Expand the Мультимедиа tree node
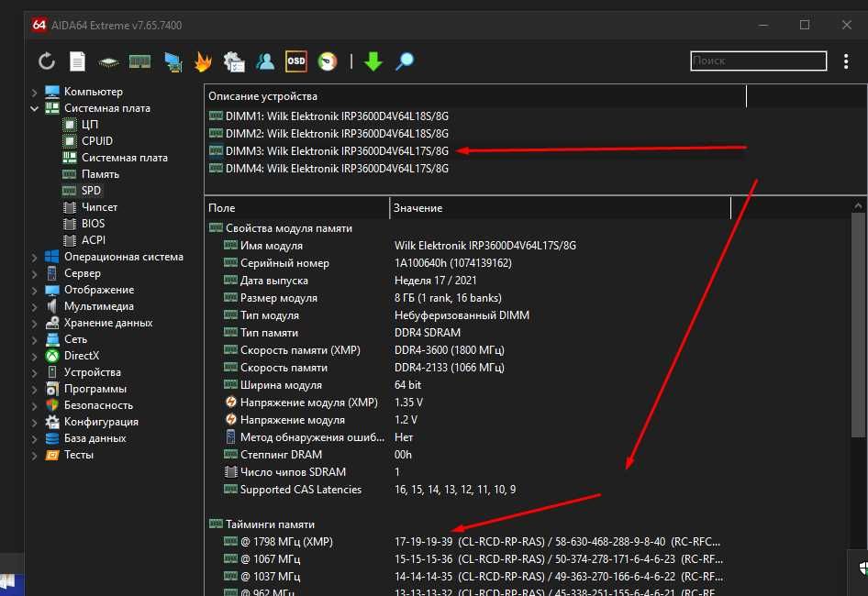 pos(34,307)
